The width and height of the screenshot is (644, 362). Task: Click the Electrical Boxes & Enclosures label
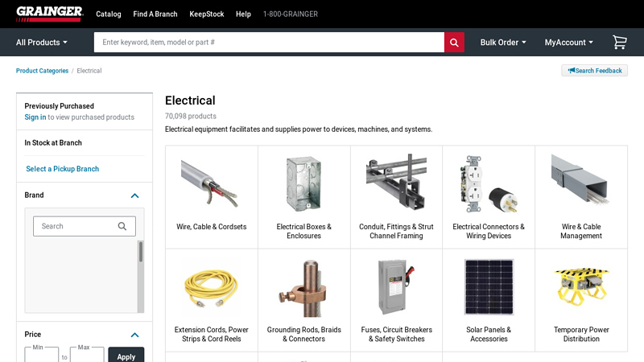point(303,231)
